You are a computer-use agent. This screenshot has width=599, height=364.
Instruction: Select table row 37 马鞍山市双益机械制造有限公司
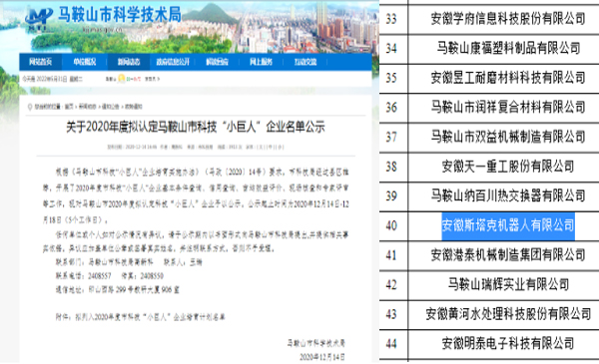click(489, 137)
